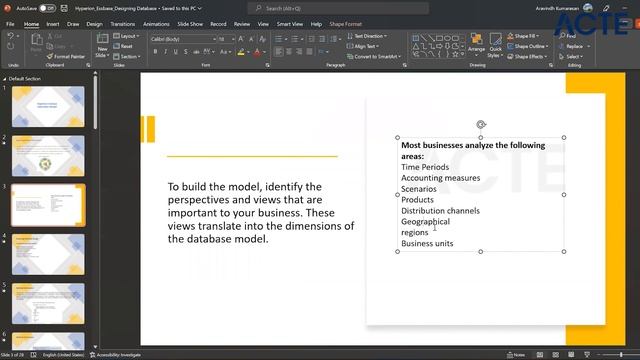Toggle the AutoSave switch
The height and width of the screenshot is (360, 640).
[x=47, y=8]
